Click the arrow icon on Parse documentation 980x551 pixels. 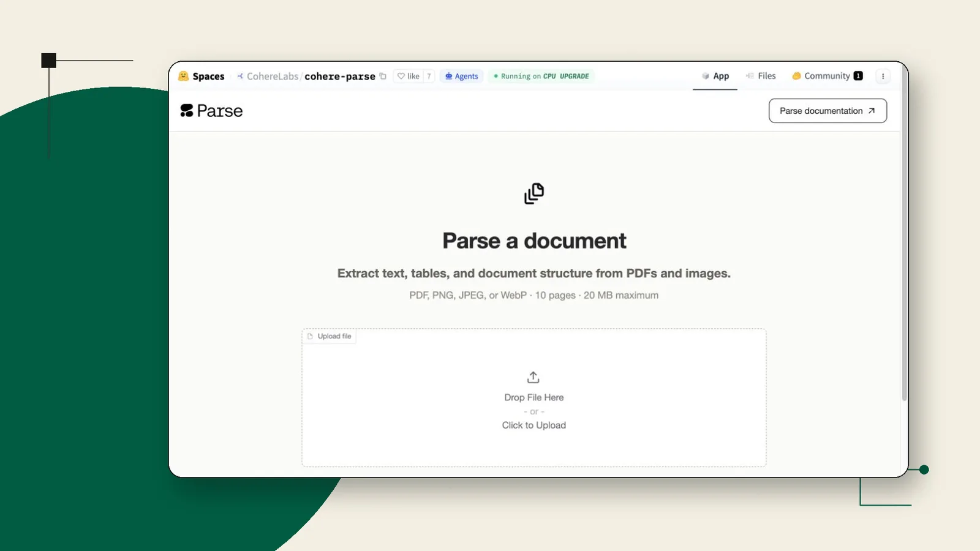pyautogui.click(x=872, y=111)
